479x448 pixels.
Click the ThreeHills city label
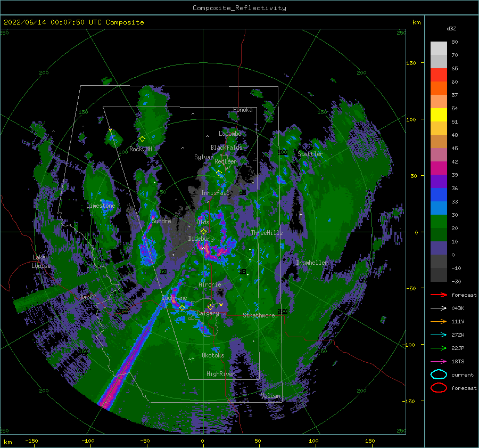267,233
